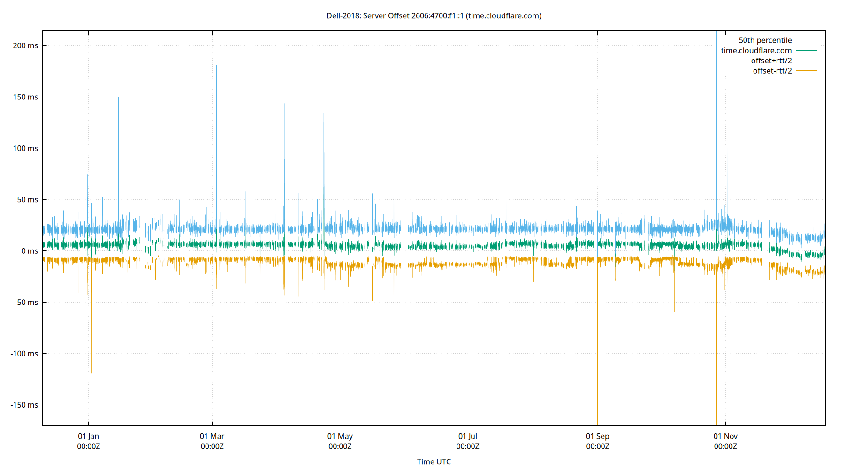The image size is (868, 469).
Task: Click the 01 Nov axis tick label
Action: (725, 436)
